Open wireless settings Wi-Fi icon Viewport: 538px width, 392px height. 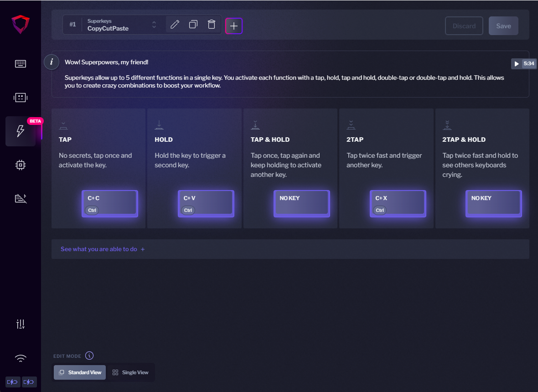tap(21, 358)
